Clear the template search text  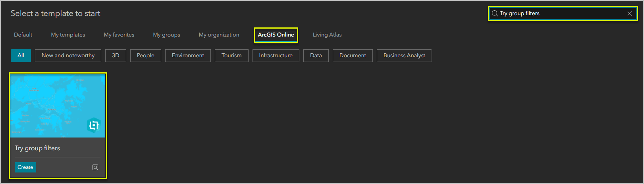(629, 14)
